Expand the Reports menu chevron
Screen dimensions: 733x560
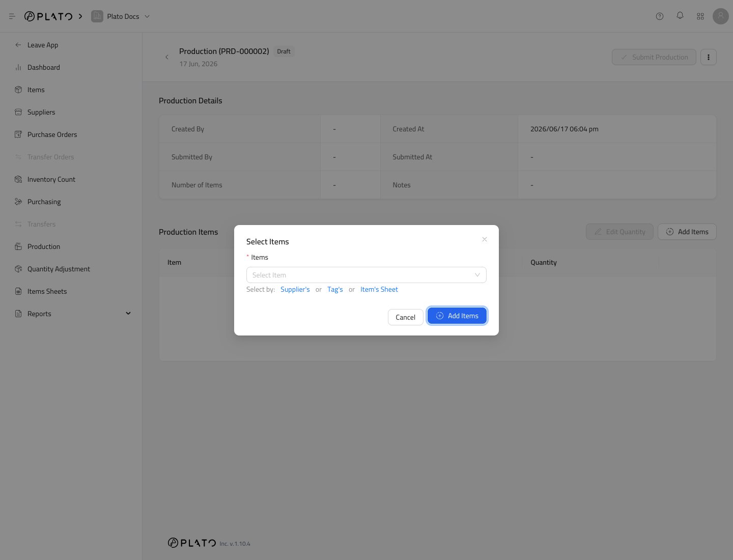pyautogui.click(x=128, y=313)
